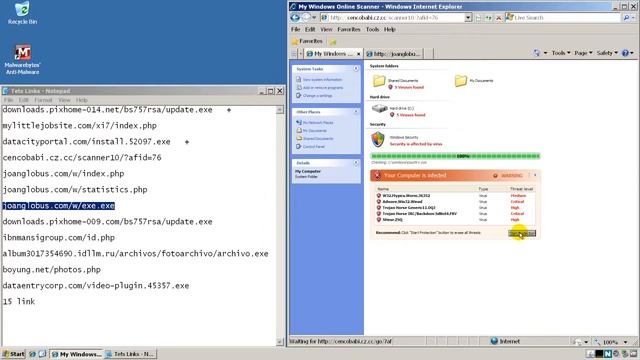This screenshot has width=640, height=360.
Task: Open recent pages dropdown next to Forward
Action: coord(314,18)
